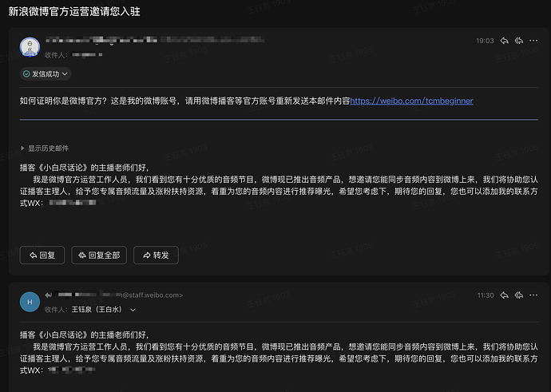The height and width of the screenshot is (392, 551).
Task: Click the 转发 button
Action: [156, 255]
